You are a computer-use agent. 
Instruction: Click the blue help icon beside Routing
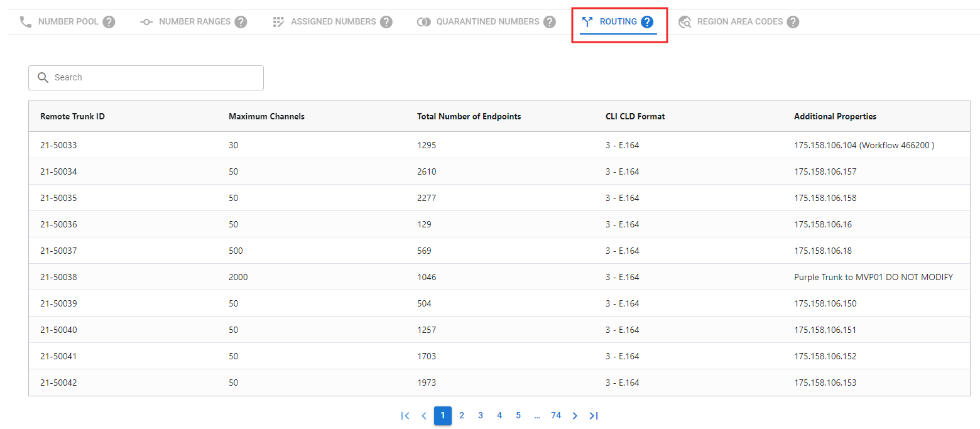click(x=648, y=22)
